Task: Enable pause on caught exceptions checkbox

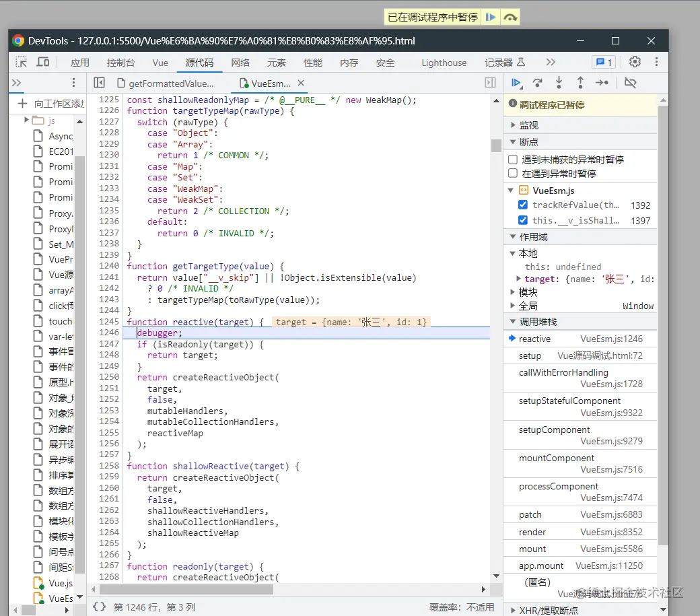Action: (513, 173)
